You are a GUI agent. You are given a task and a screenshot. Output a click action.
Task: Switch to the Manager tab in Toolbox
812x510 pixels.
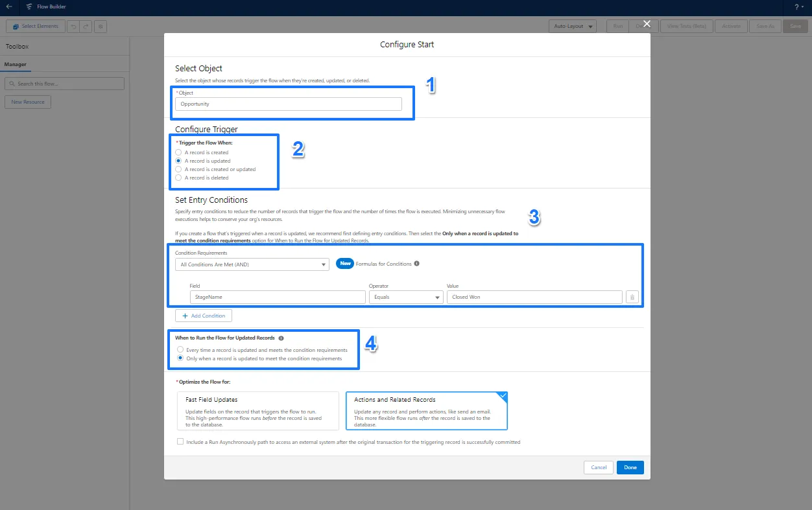pos(16,65)
